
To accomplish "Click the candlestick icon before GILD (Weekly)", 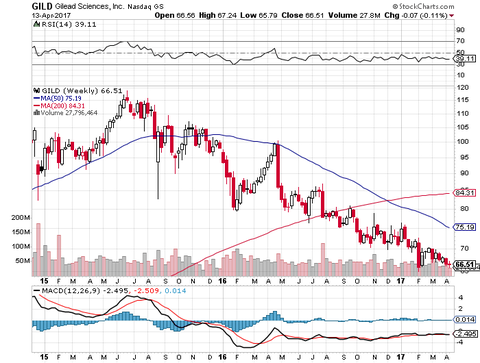I will click(x=37, y=91).
